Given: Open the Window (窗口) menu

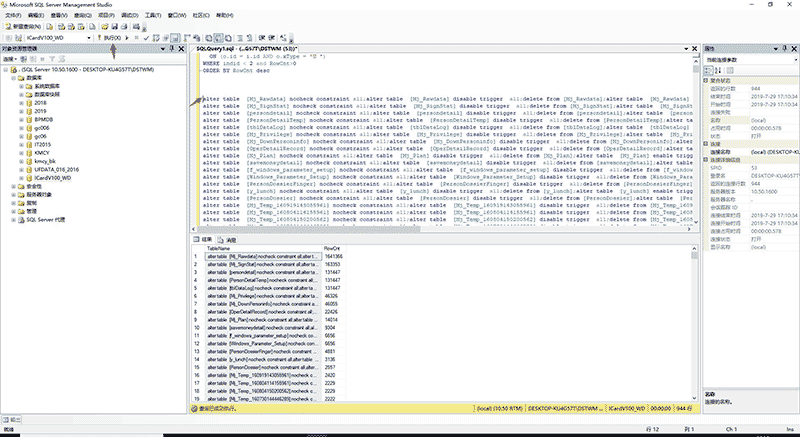Looking at the screenshot, I should pyautogui.click(x=177, y=15).
